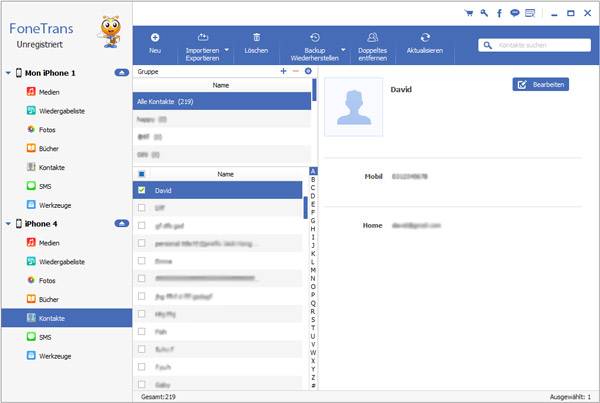Open Fotos under Mon iPhone 1
This screenshot has width=600, height=403.
click(x=48, y=129)
